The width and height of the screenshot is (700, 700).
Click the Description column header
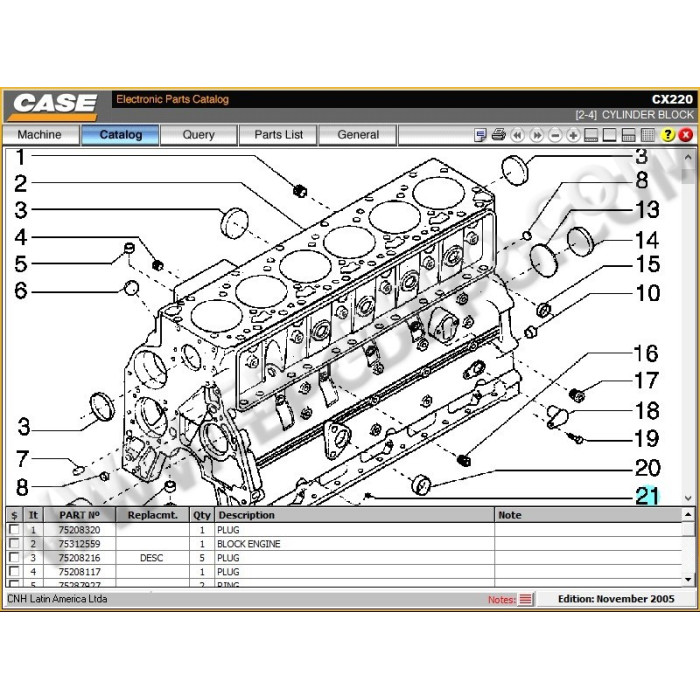[354, 515]
